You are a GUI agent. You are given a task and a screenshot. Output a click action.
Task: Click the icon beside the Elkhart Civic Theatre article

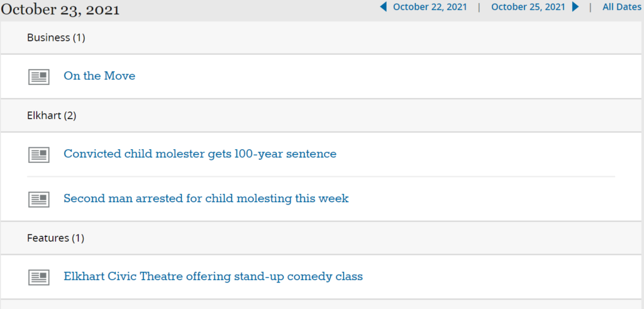tap(39, 277)
